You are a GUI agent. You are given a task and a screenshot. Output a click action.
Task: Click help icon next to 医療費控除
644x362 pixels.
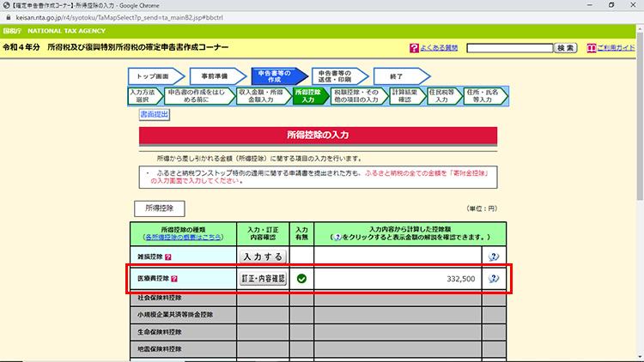tap(174, 279)
